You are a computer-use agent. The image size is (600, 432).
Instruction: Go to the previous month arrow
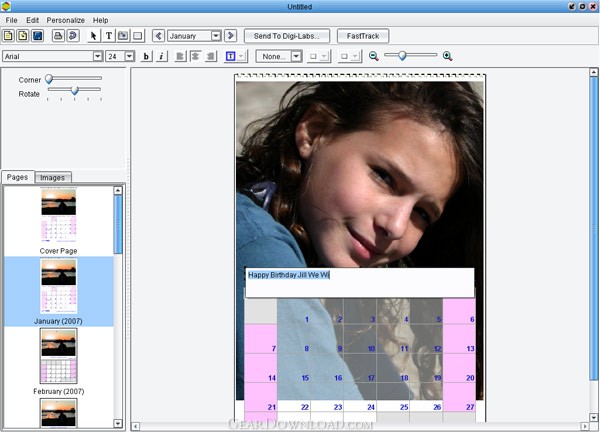158,36
